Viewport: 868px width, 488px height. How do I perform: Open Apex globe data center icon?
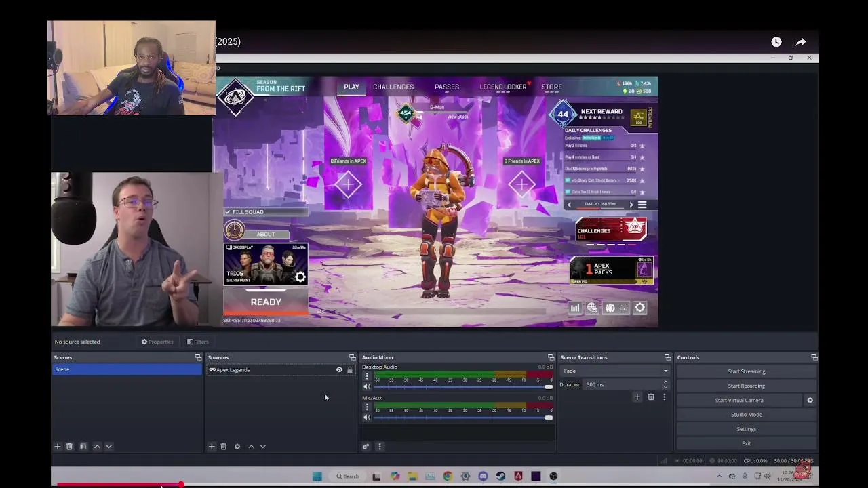click(x=592, y=308)
